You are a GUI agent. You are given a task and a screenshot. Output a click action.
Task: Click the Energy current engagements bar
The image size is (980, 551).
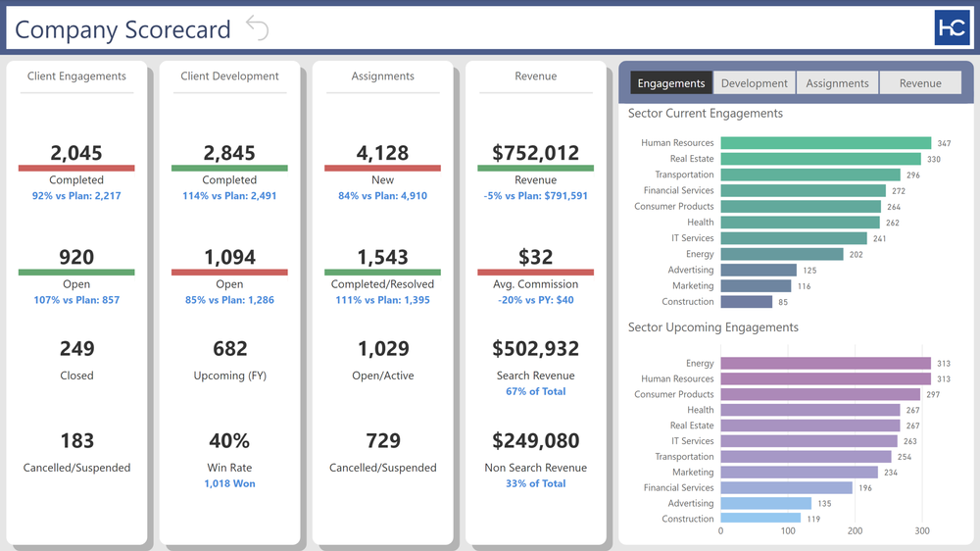pos(782,254)
